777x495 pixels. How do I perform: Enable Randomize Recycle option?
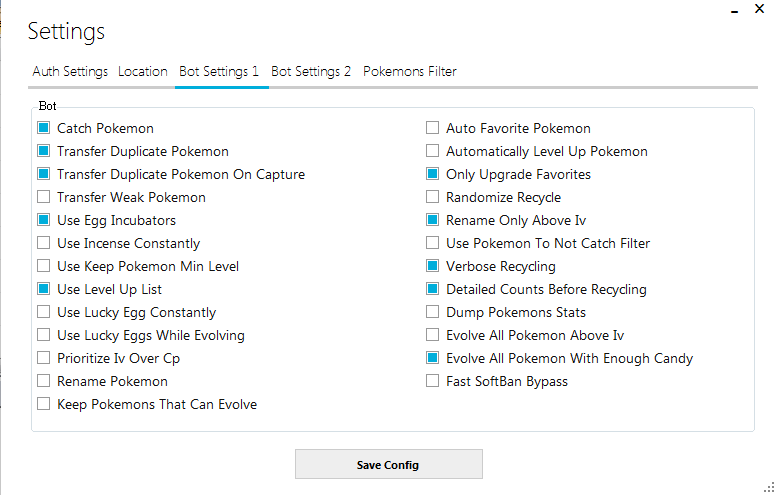(433, 197)
